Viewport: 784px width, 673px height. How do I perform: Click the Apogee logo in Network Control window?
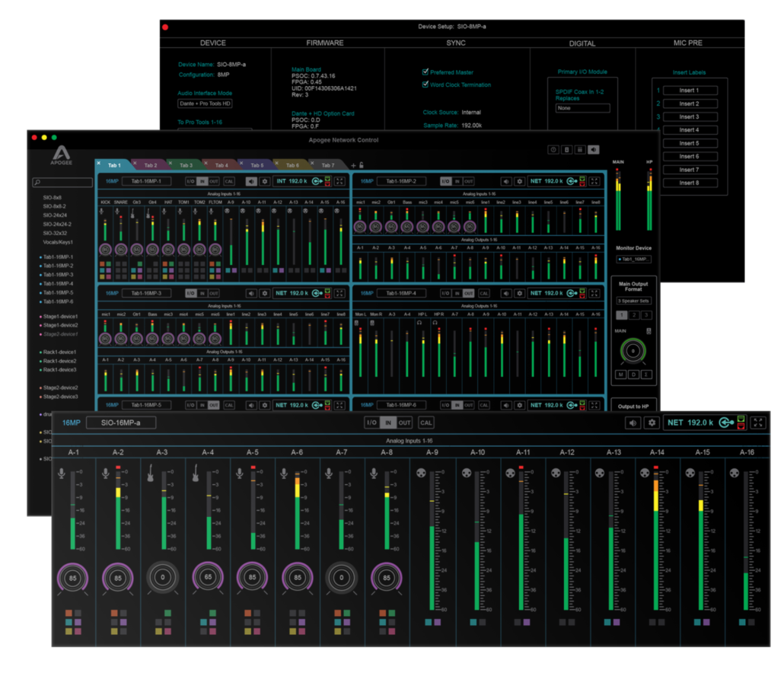point(61,155)
